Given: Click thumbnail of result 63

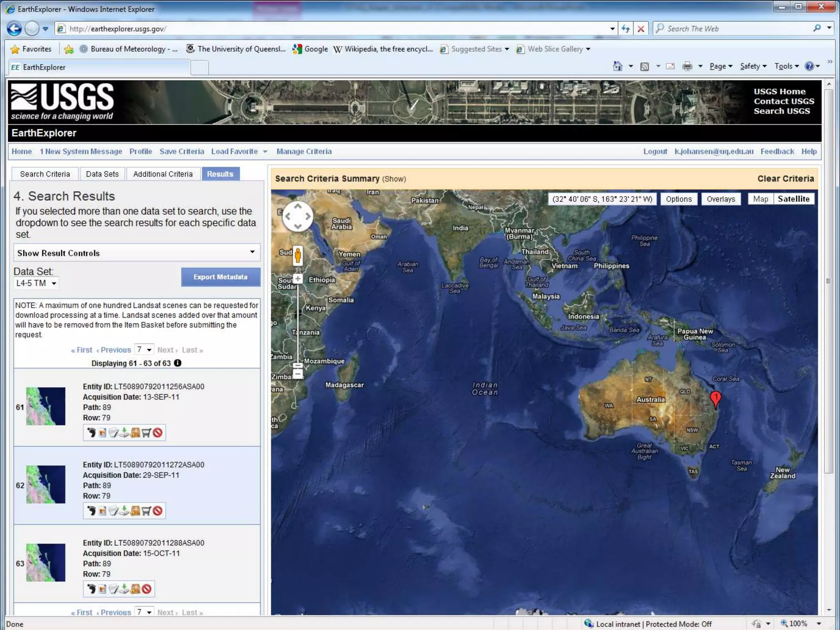Looking at the screenshot, I should pos(46,563).
